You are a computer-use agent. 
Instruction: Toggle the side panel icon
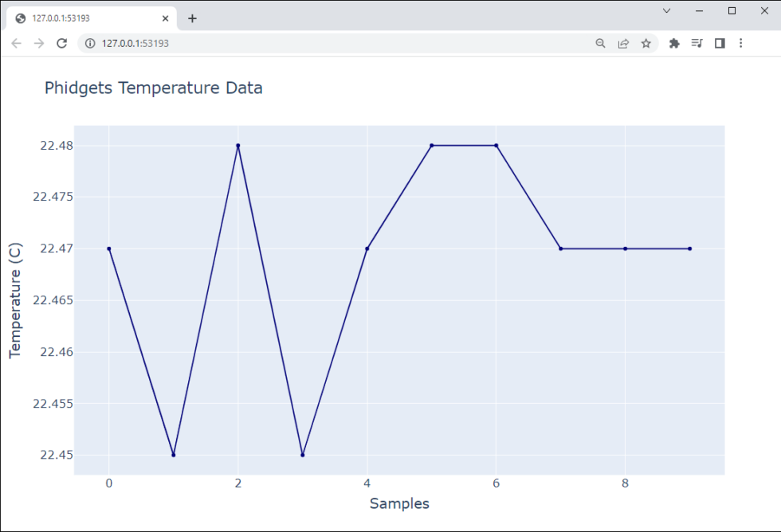[720, 44]
